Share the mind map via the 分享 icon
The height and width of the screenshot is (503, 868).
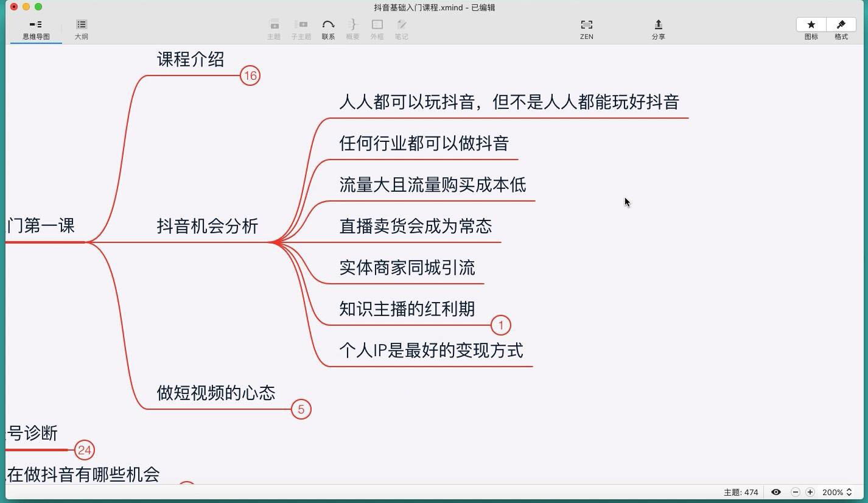[658, 27]
